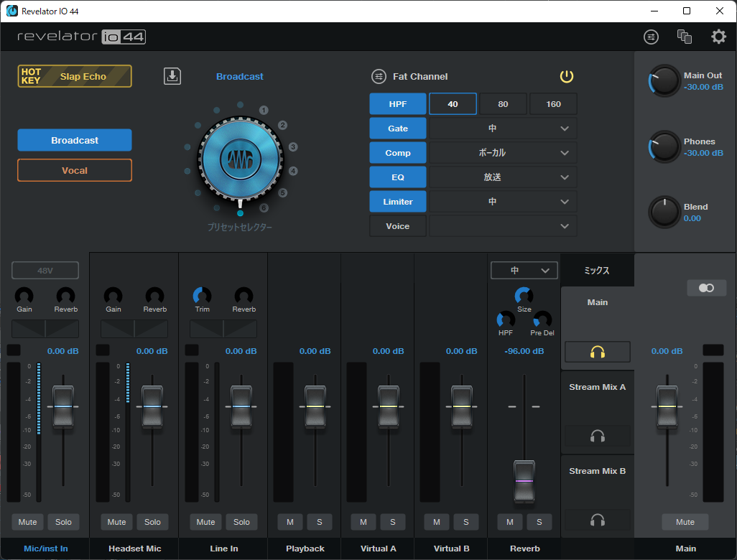Viewport: 737px width, 560px height.
Task: Click Reverb Pre Del knob
Action: pos(542,320)
